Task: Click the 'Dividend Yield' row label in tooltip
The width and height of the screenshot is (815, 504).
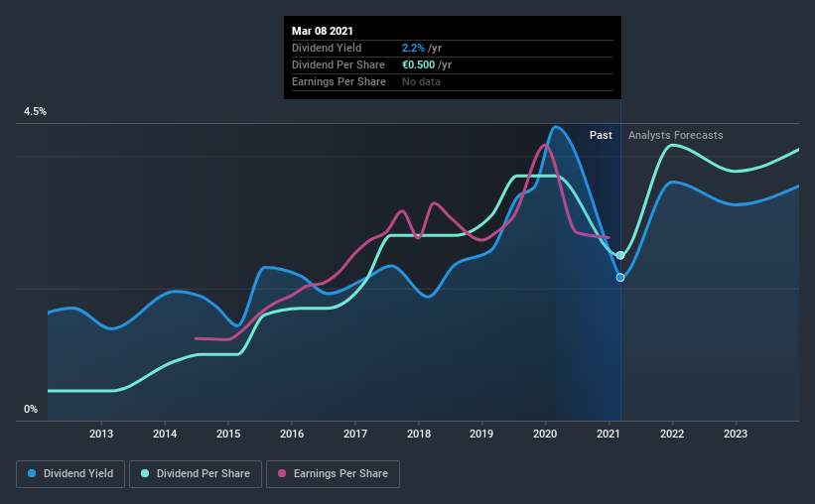Action: [327, 48]
